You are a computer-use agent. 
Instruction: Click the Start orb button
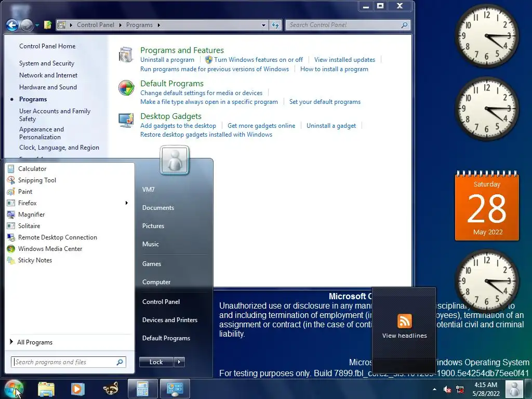[x=14, y=389]
